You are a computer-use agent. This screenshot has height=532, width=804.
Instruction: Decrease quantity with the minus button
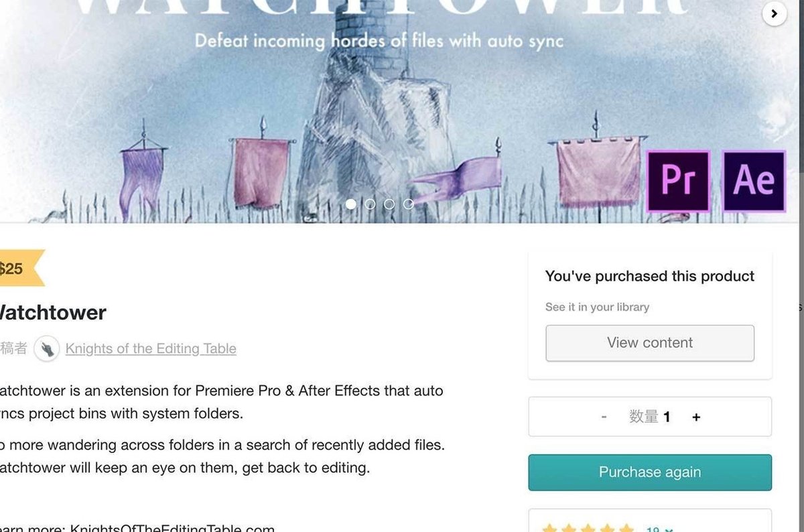click(x=604, y=417)
